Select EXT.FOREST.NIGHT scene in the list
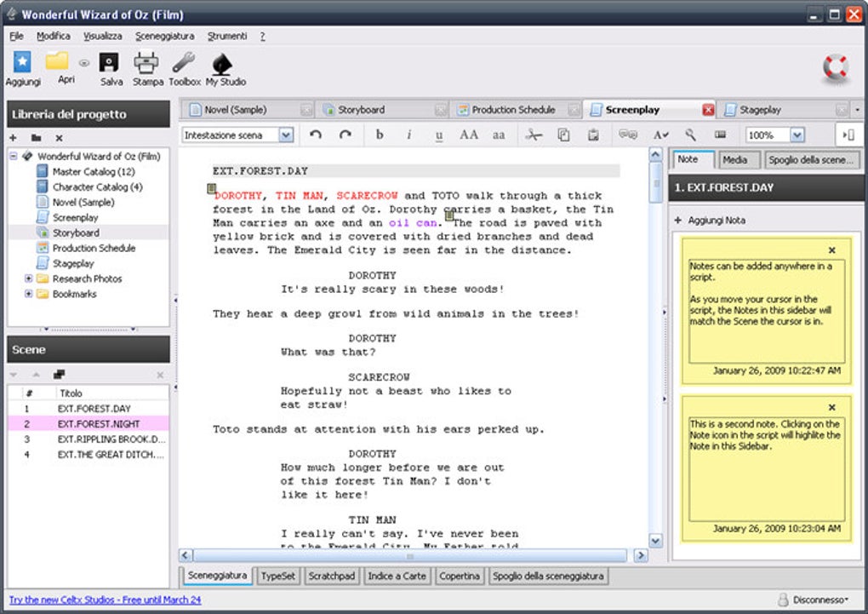The image size is (868, 614). click(99, 423)
